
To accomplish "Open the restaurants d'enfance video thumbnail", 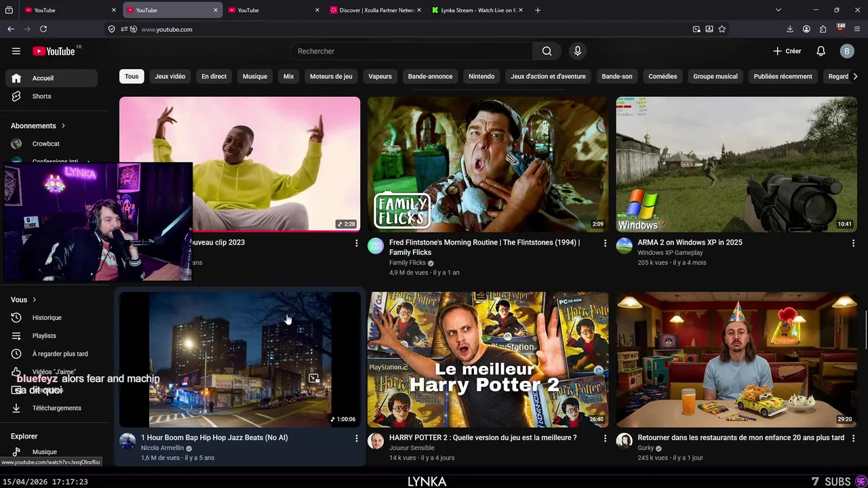I will (736, 359).
